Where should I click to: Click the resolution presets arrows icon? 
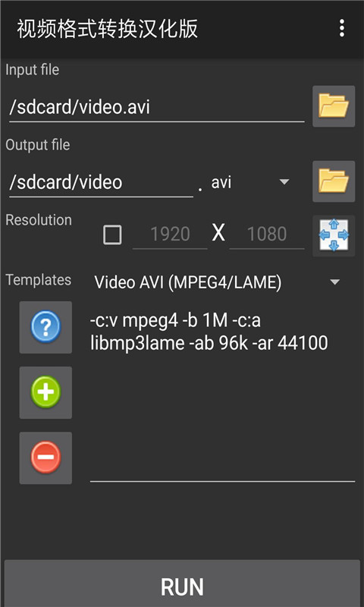[334, 235]
